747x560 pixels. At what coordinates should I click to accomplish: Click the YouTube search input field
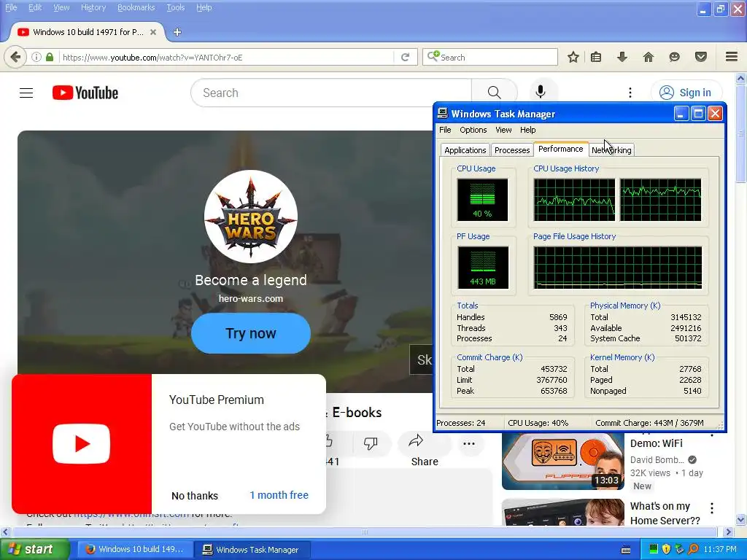[x=331, y=93]
